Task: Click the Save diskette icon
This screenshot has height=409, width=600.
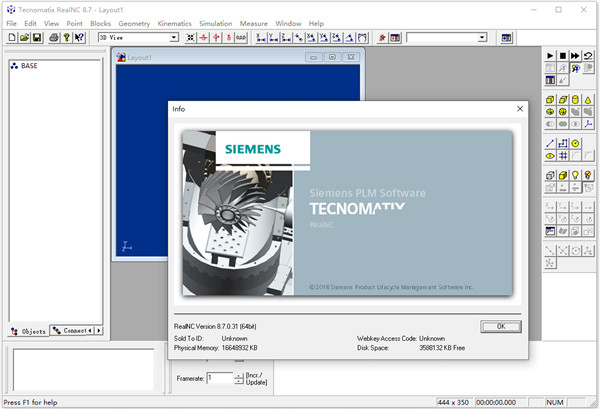Action: 37,37
